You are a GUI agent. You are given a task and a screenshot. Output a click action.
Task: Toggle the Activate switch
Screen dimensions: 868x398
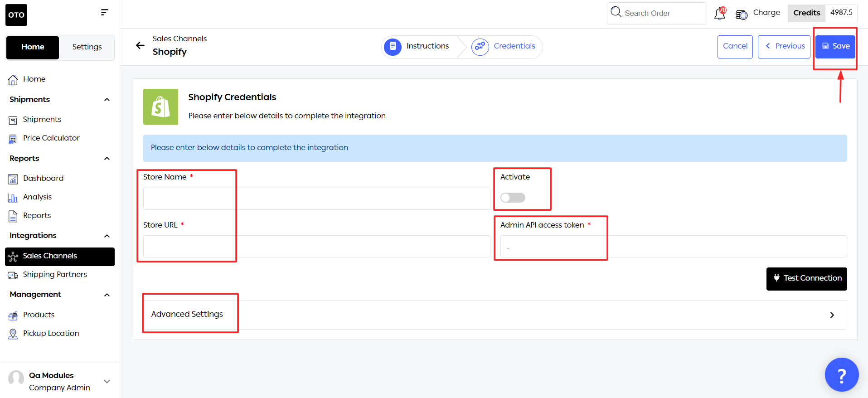click(x=513, y=198)
